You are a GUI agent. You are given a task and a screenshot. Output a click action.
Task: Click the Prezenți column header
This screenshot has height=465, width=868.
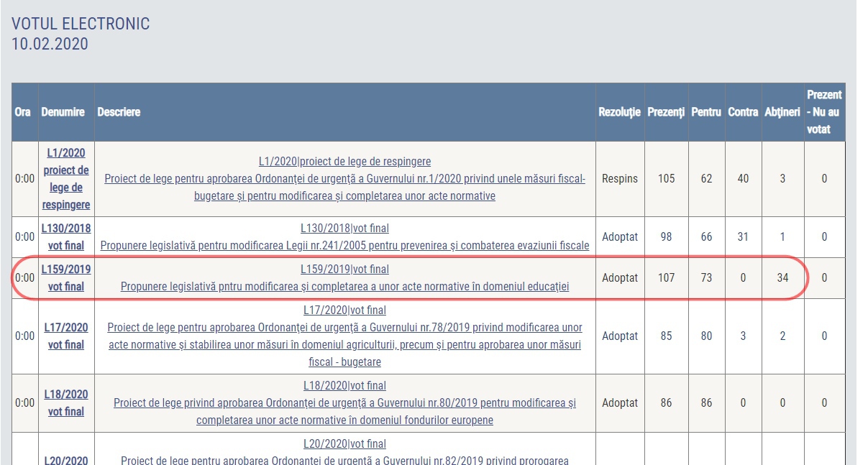pyautogui.click(x=666, y=112)
